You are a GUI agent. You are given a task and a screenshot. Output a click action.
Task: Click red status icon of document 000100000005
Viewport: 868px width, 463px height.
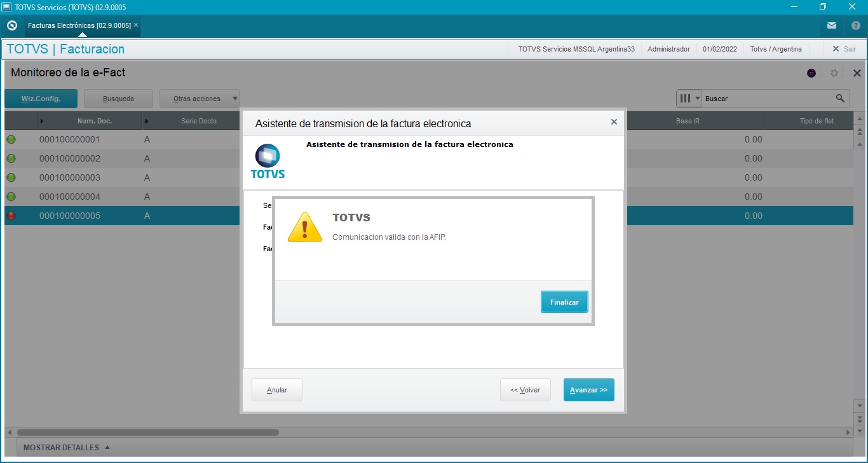point(11,216)
